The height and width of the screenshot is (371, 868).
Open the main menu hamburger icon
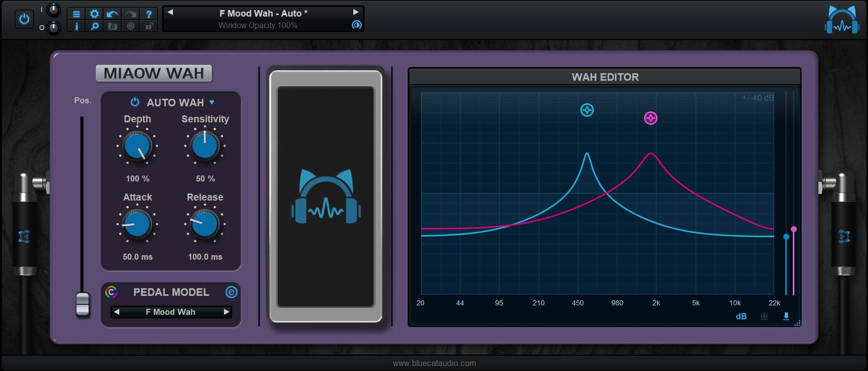(76, 14)
